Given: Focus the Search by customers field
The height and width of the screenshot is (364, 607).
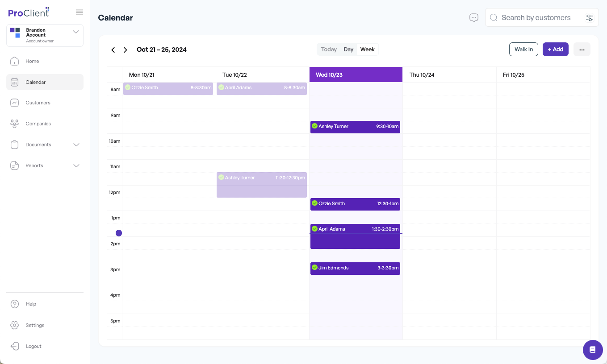Looking at the screenshot, I should [542, 18].
